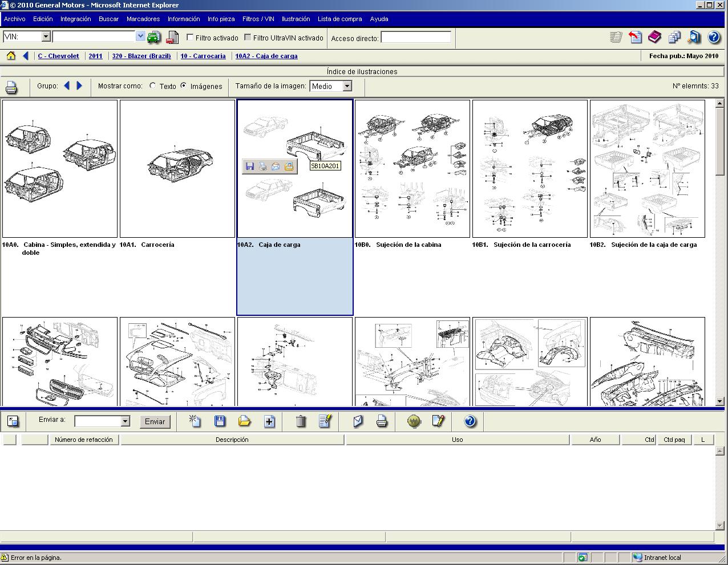The width and height of the screenshot is (728, 565).
Task: Click the envelope send icon in shopping list
Action: (x=358, y=421)
